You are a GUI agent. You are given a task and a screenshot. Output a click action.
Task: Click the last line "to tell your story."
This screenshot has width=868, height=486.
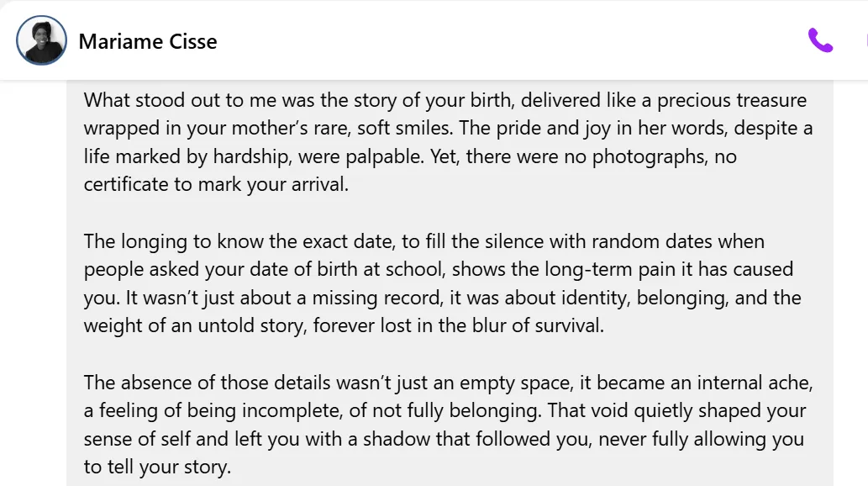click(157, 467)
